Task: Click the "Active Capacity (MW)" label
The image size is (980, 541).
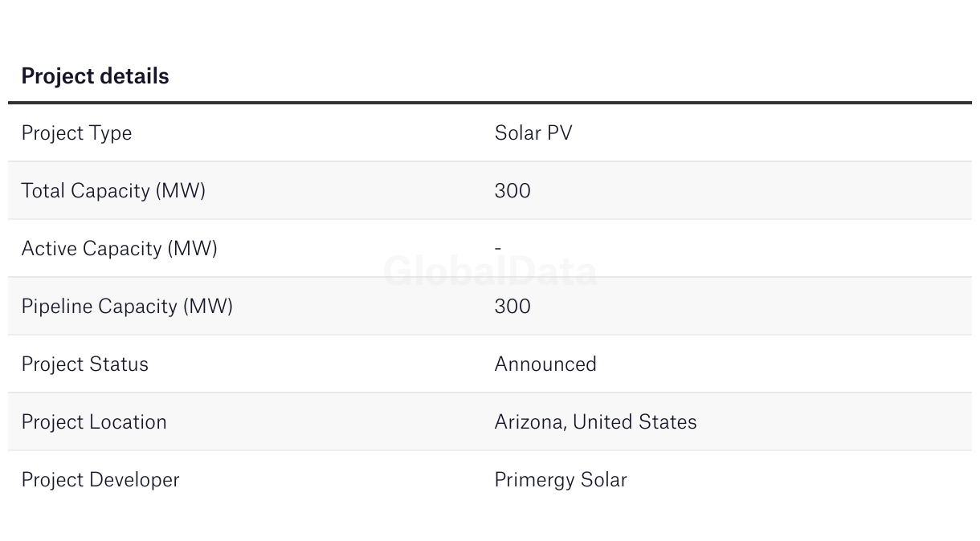Action: coord(119,249)
